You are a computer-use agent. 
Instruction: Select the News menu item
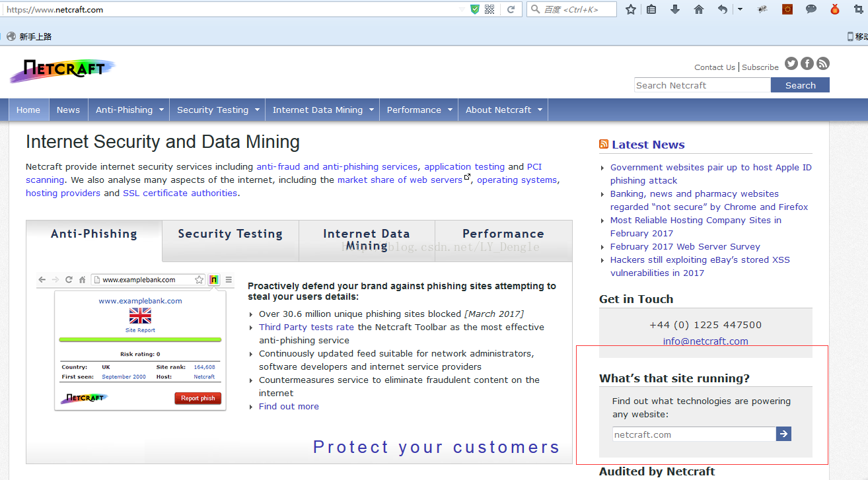(x=68, y=110)
